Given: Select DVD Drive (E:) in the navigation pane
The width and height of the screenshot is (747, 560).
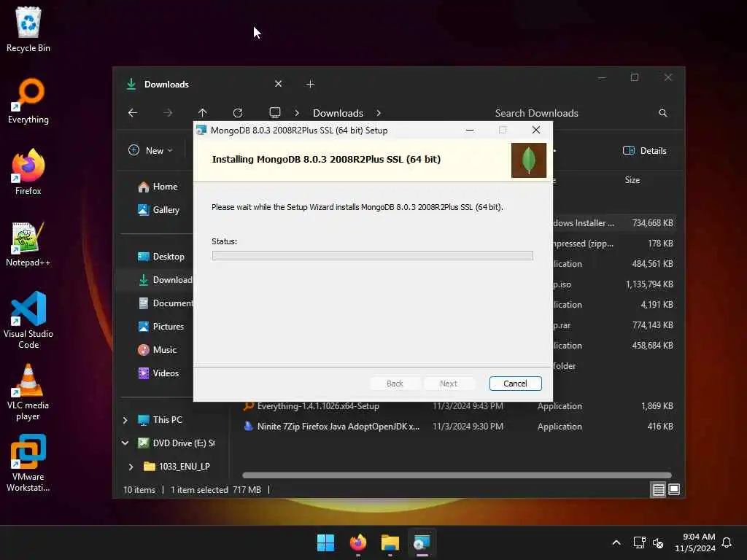Looking at the screenshot, I should pyautogui.click(x=175, y=443).
